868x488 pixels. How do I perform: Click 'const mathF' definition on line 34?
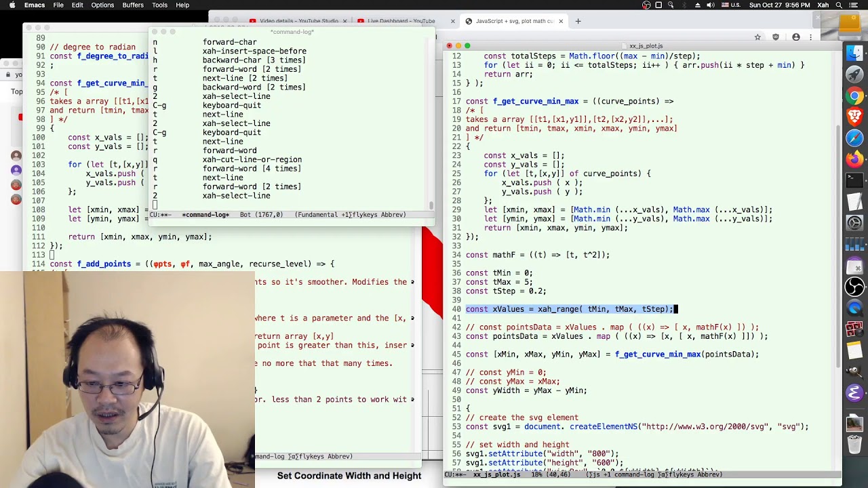[x=537, y=255]
